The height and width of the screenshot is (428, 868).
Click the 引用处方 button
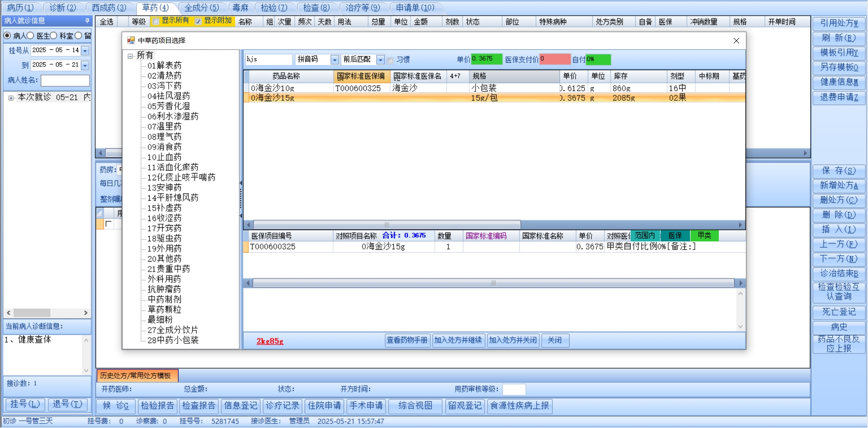(x=839, y=23)
